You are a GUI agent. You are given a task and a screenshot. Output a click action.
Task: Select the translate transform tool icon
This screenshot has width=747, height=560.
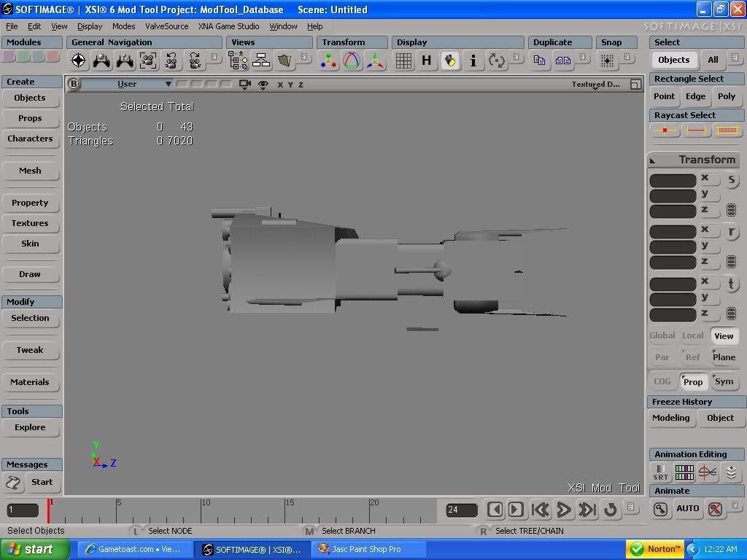click(375, 61)
